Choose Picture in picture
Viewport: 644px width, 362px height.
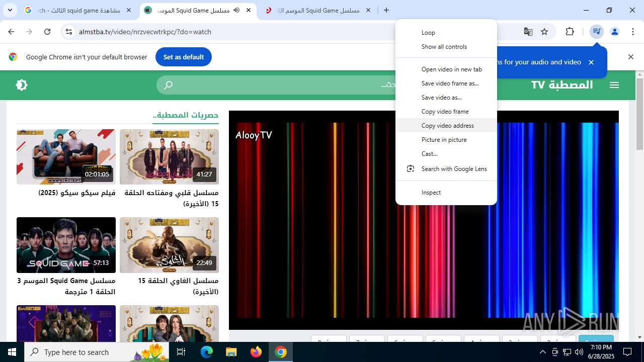click(x=446, y=140)
